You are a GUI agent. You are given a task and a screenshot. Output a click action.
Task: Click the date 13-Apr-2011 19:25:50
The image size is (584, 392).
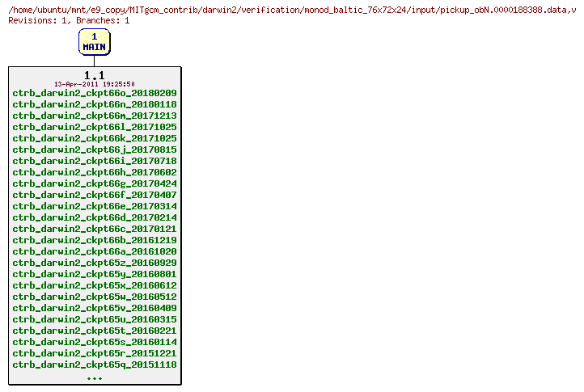[x=94, y=84]
